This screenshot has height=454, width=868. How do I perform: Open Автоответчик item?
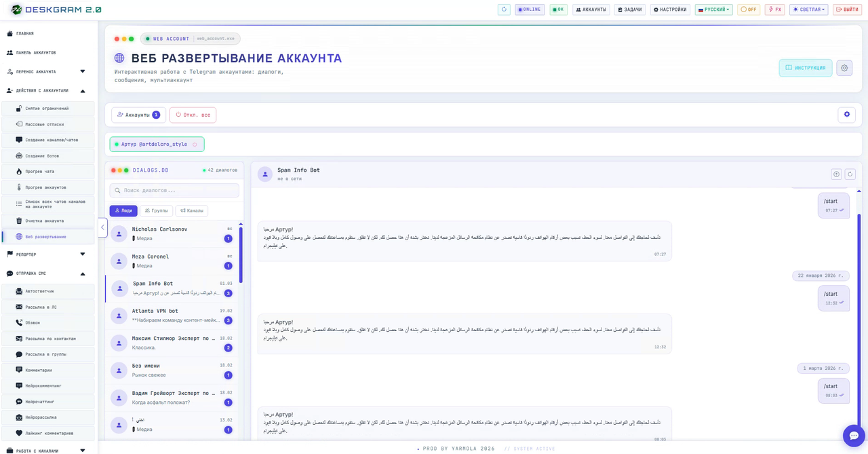(x=49, y=291)
